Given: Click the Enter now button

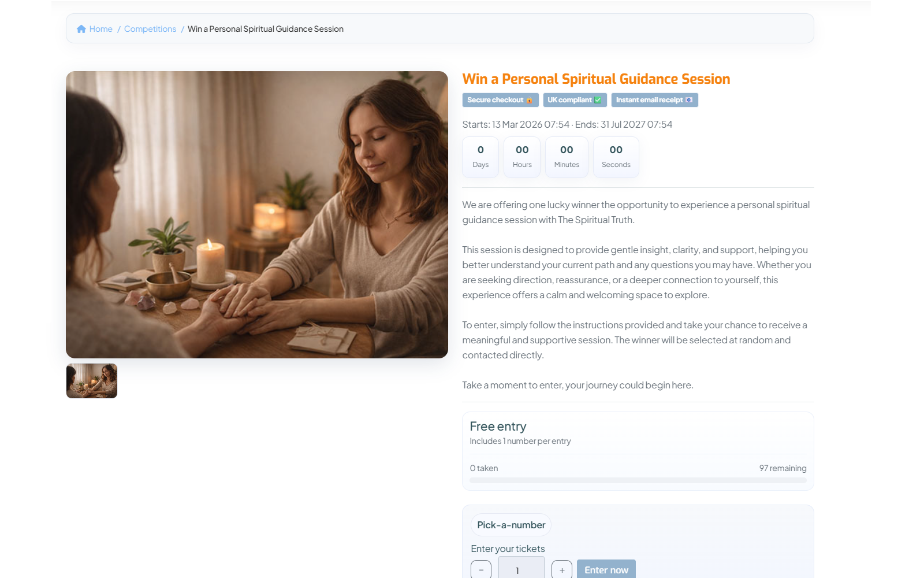Looking at the screenshot, I should click(606, 569).
